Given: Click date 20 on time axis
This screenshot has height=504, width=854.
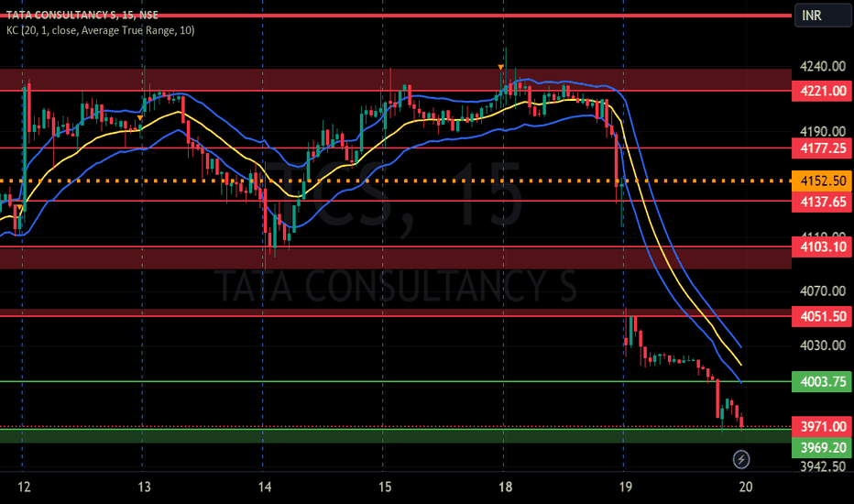Looking at the screenshot, I should pyautogui.click(x=746, y=487).
